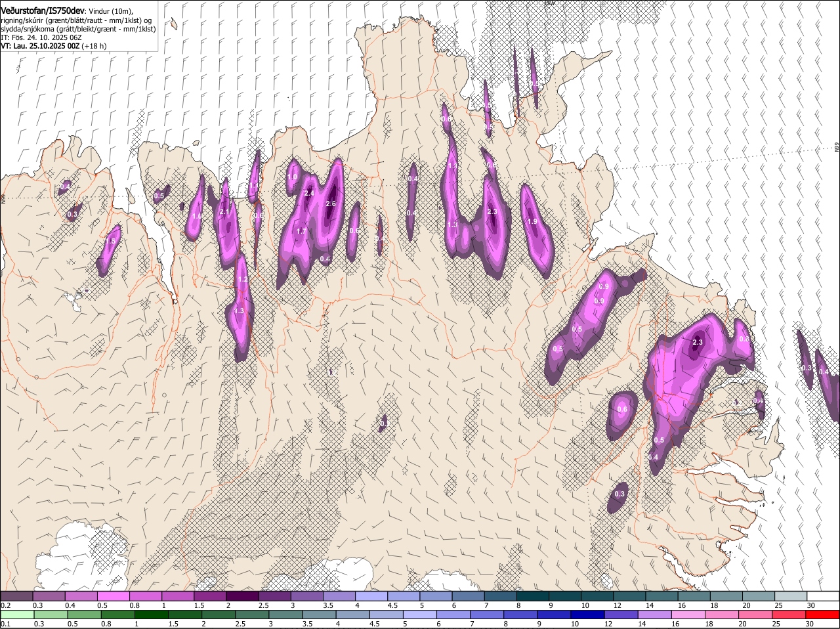Viewport: 840px width, 629px height.
Task: Select the bottom legend swatch for 14–16
Action: 655,615
